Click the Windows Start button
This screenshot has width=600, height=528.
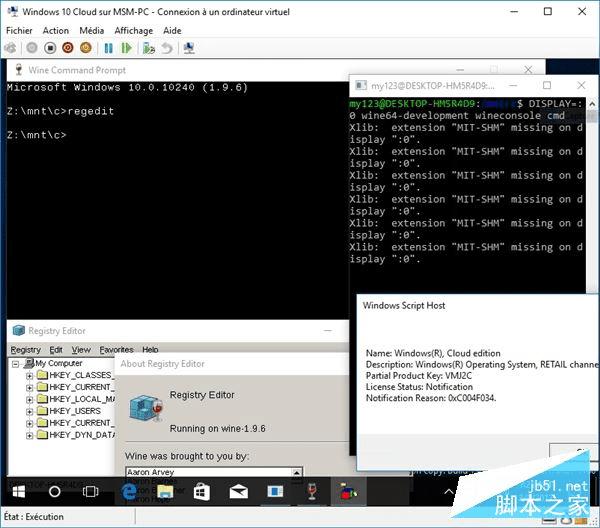pyautogui.click(x=18, y=491)
